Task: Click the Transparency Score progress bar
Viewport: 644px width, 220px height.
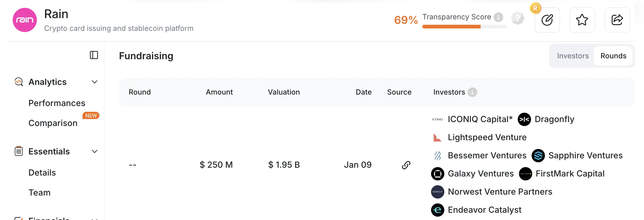Action: [x=464, y=27]
